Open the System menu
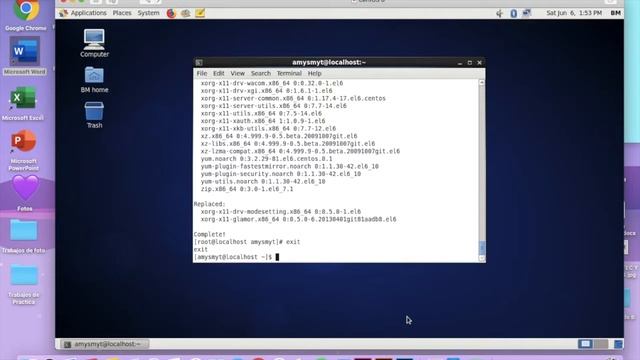 148,13
